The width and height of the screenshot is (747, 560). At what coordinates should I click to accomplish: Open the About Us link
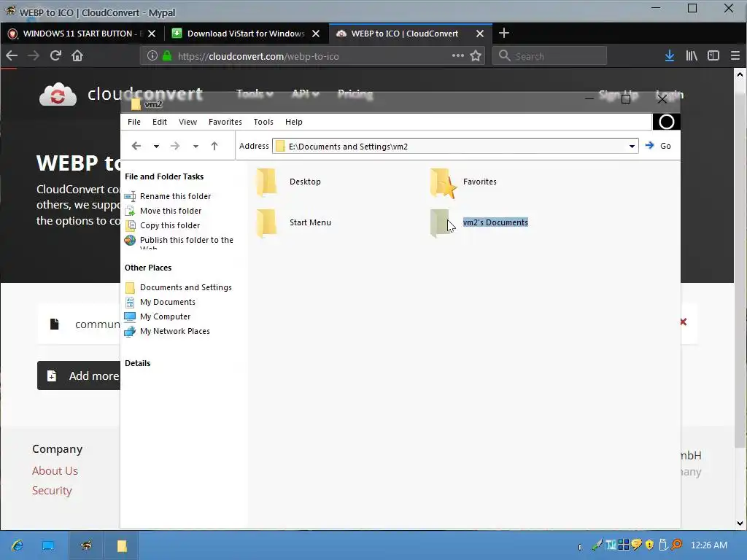[55, 470]
